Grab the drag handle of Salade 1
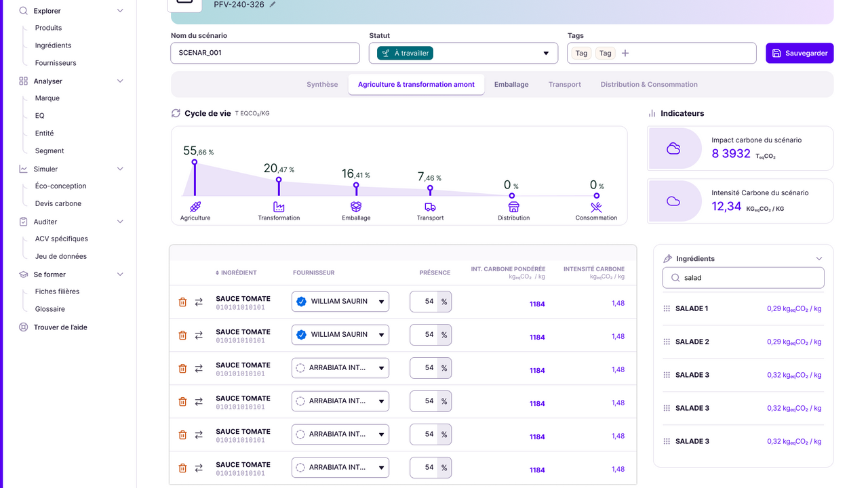The height and width of the screenshot is (488, 868). [667, 309]
